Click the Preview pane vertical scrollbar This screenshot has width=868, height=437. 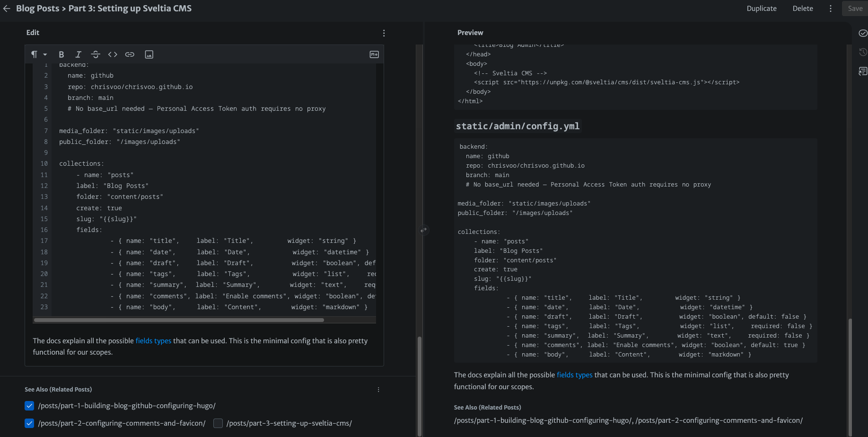850,376
